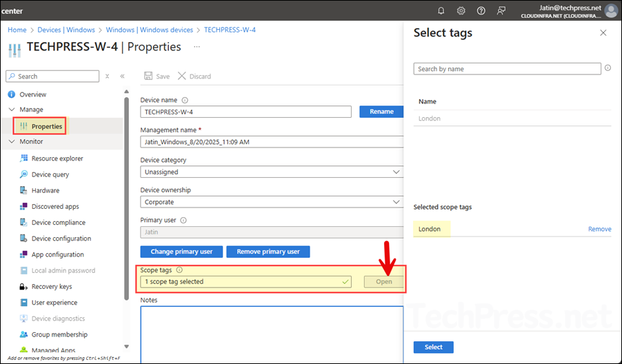The image size is (622, 364).
Task: Click the Primary user info icon
Action: tap(183, 220)
